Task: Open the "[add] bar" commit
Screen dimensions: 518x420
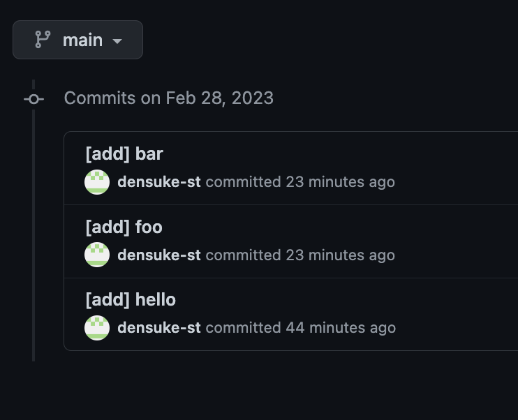Action: [124, 154]
